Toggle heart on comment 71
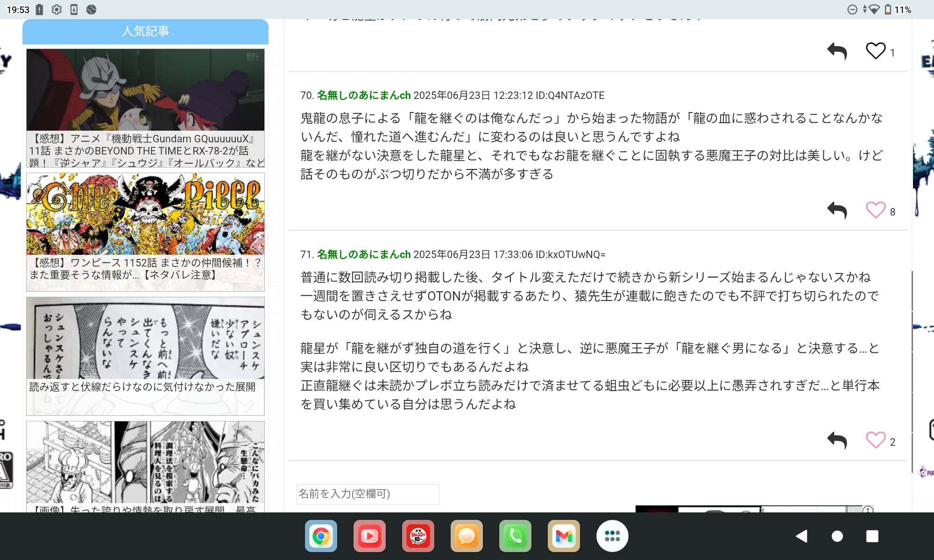The image size is (934, 560). [875, 440]
